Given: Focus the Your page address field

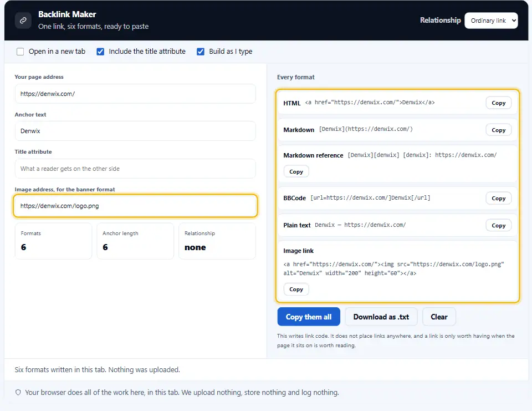Looking at the screenshot, I should (x=135, y=94).
